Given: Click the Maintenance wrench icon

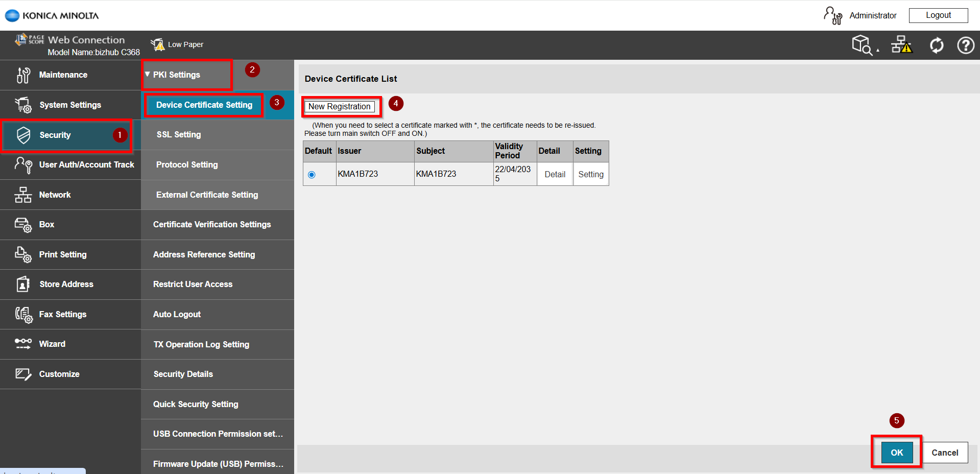Looking at the screenshot, I should click(23, 75).
